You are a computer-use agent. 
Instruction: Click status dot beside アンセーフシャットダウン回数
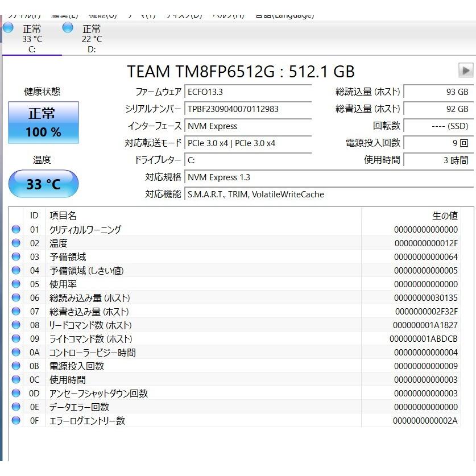tap(16, 393)
